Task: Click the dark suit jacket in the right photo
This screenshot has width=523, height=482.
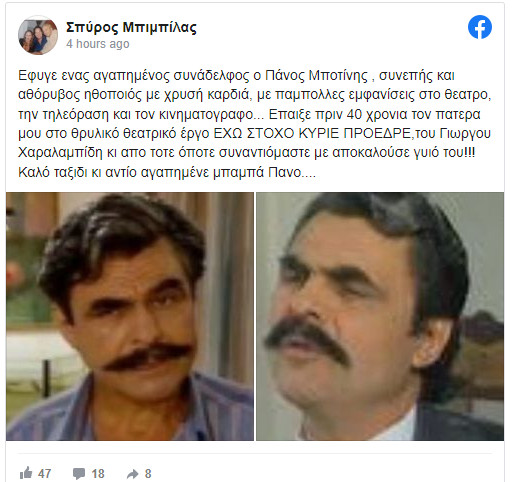Action: point(457,422)
